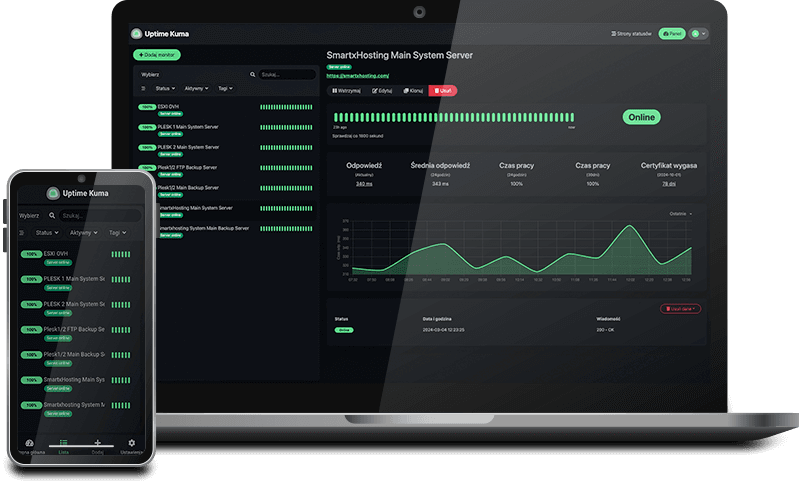Expand Tagi dropdown on the phone
Screen dimensions: 799x482
[x=117, y=233]
